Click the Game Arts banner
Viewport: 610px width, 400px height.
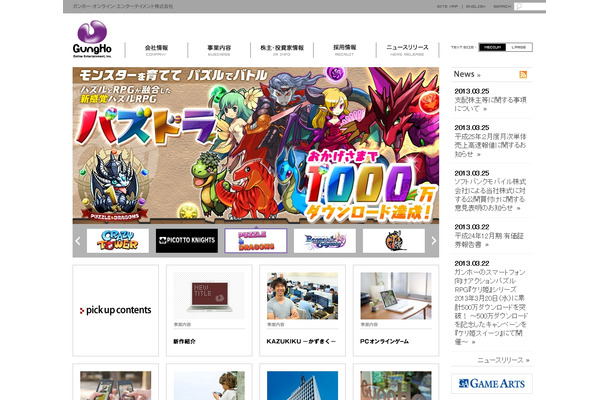pyautogui.click(x=492, y=384)
